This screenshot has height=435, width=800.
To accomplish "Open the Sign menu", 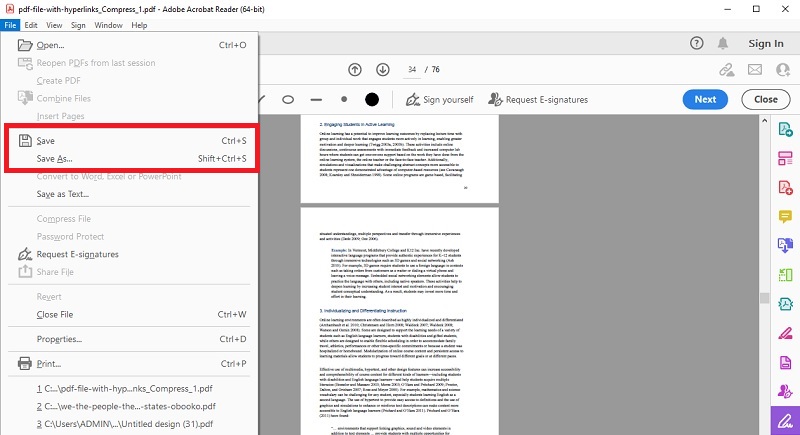I will point(78,25).
